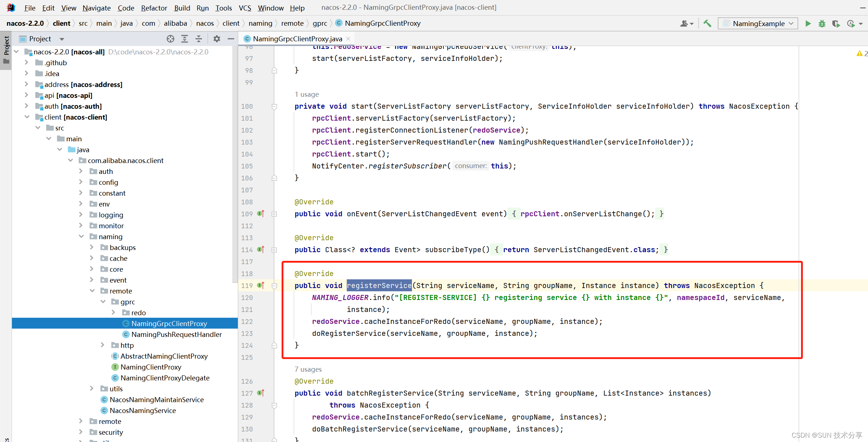This screenshot has width=868, height=442.
Task: Click Run with Coverage icon
Action: click(836, 24)
